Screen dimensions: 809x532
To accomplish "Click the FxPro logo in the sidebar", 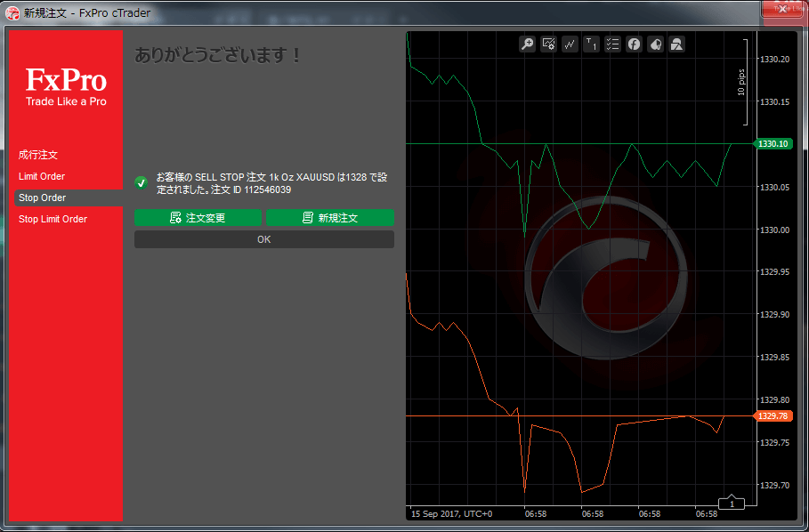I will coord(66,88).
